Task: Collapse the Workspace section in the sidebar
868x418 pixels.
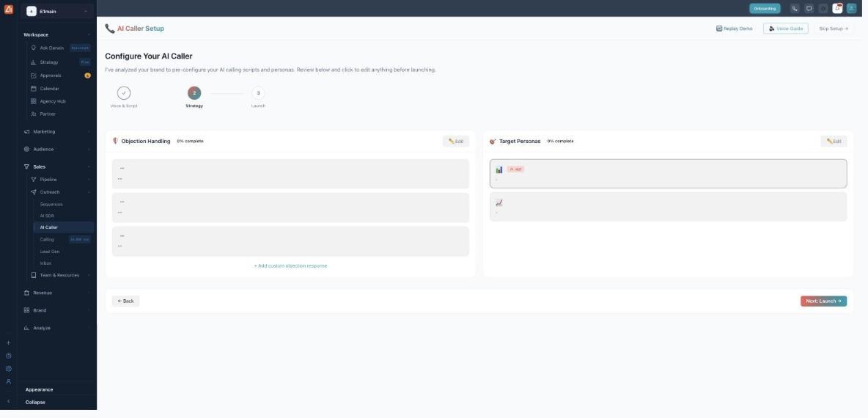Action: tap(89, 35)
